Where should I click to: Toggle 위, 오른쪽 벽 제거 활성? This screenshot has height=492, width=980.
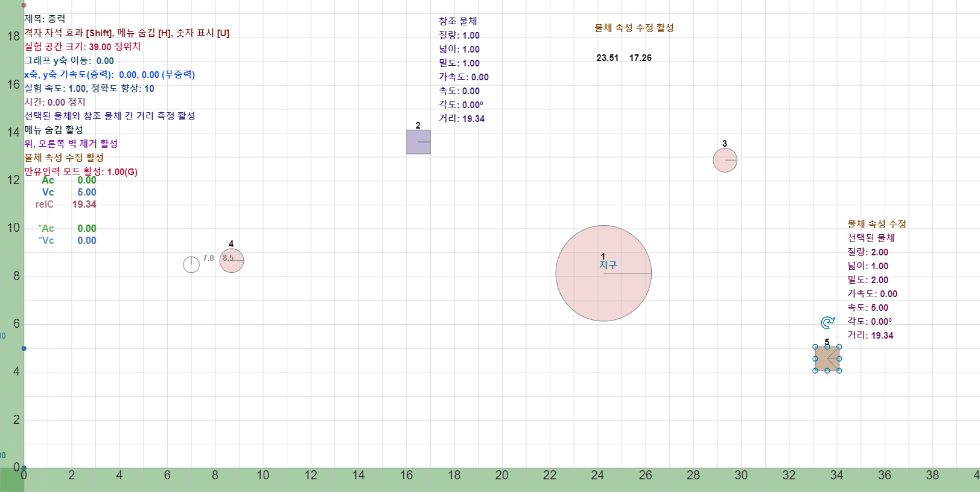[x=71, y=144]
